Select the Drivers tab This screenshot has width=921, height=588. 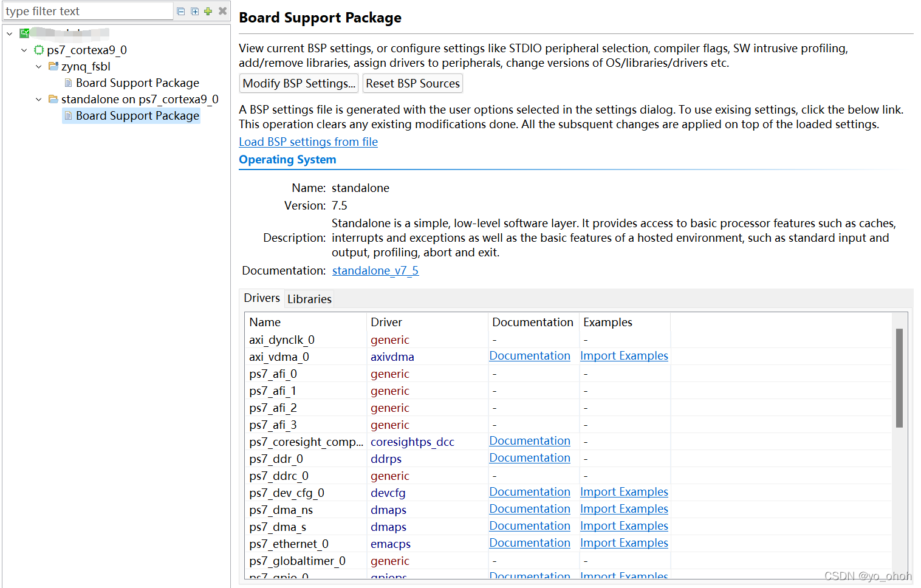[x=262, y=298]
